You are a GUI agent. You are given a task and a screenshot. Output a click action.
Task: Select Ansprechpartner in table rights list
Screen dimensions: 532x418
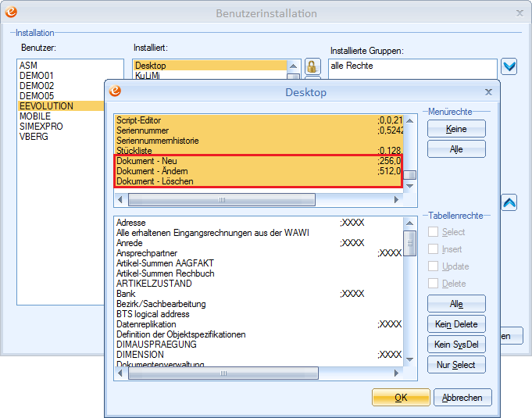(x=259, y=253)
